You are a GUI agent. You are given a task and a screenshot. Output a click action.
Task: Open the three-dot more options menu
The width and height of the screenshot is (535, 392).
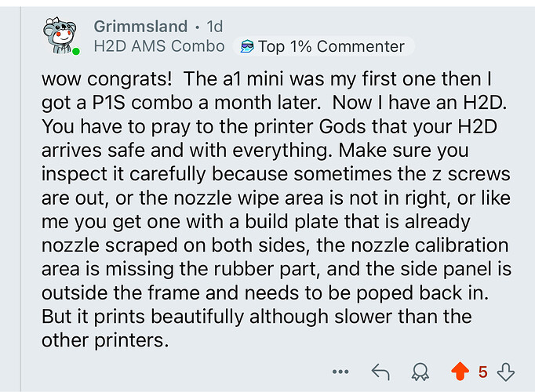(x=340, y=372)
